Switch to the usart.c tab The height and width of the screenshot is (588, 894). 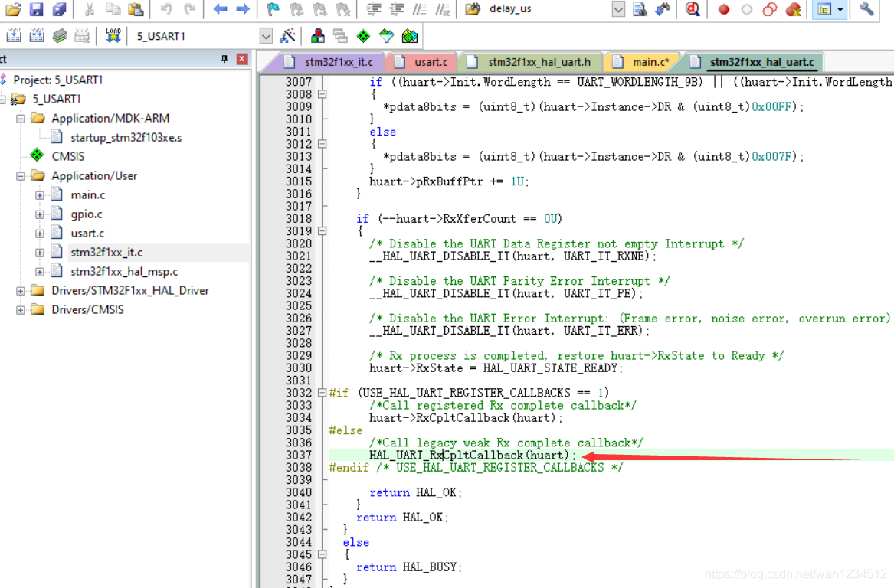(x=431, y=62)
